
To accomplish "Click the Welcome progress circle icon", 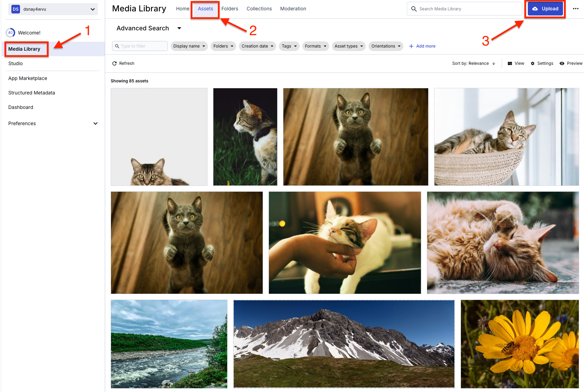I will [x=10, y=33].
